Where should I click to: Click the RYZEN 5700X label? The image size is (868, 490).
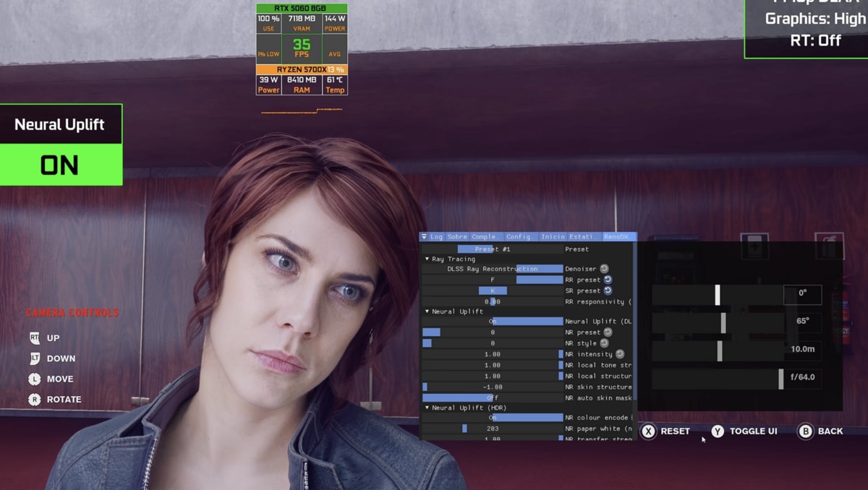point(302,69)
